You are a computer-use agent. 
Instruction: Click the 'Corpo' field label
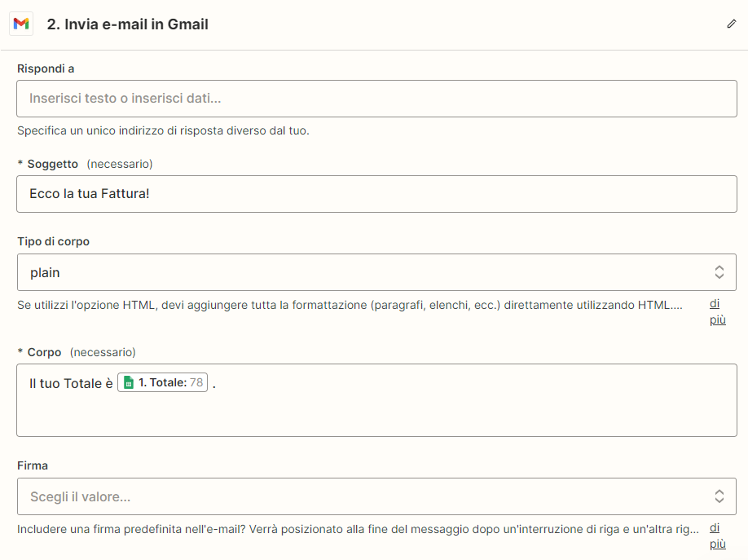(45, 352)
